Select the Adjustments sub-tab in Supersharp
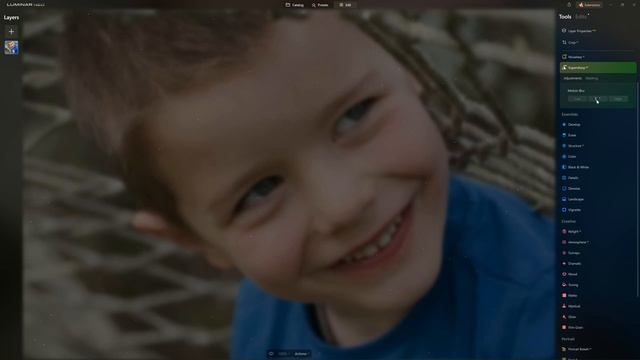Viewport: 640px width, 360px height. [572, 78]
